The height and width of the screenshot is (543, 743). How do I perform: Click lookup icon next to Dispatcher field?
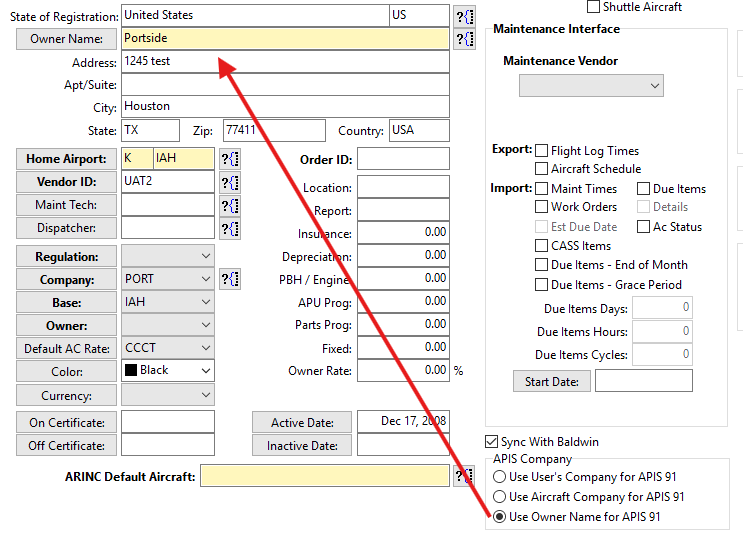tap(230, 228)
